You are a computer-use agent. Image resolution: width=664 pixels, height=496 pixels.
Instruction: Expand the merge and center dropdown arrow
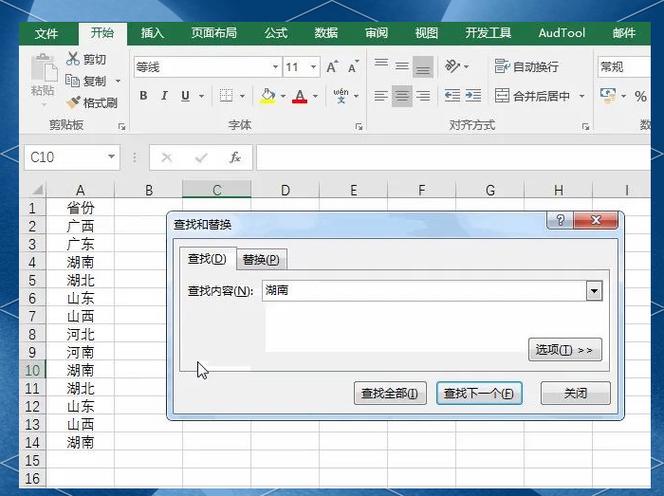[582, 96]
